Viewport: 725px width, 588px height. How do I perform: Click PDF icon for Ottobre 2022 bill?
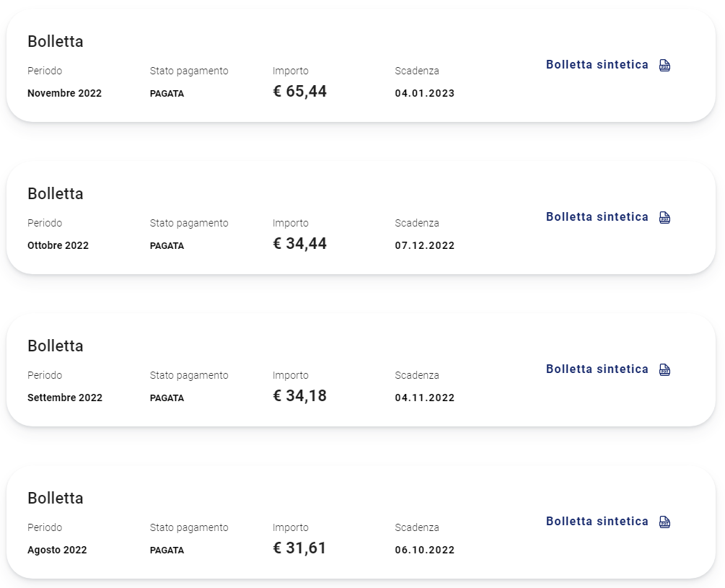[x=664, y=217]
